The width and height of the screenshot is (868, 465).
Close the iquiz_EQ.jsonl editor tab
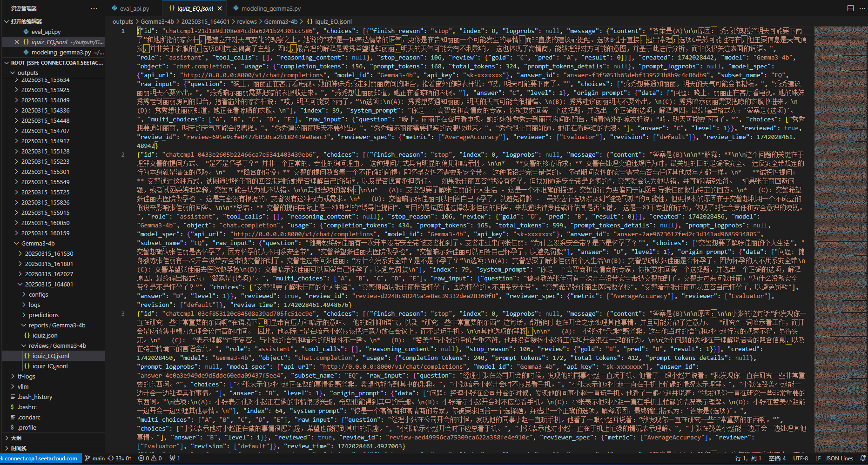click(220, 8)
